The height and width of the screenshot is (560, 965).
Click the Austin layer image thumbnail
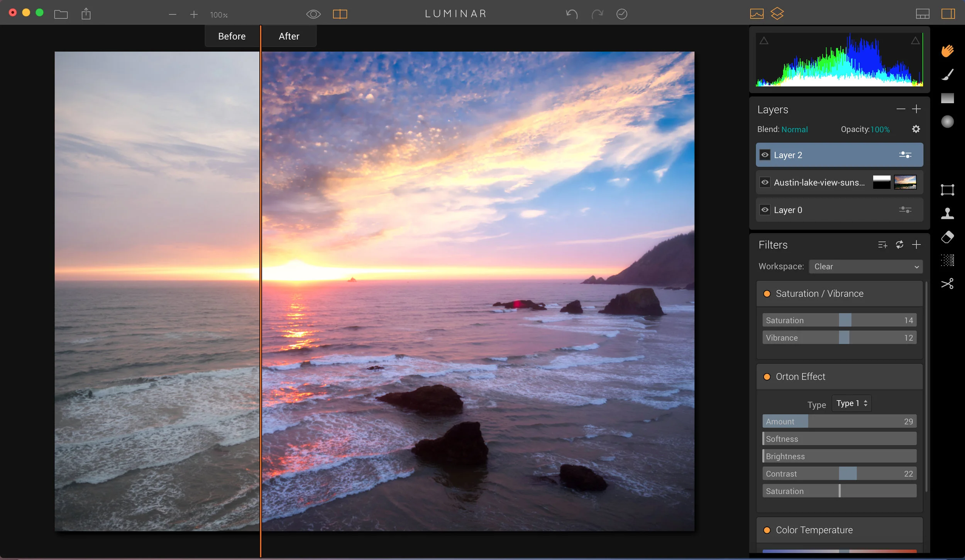(905, 182)
